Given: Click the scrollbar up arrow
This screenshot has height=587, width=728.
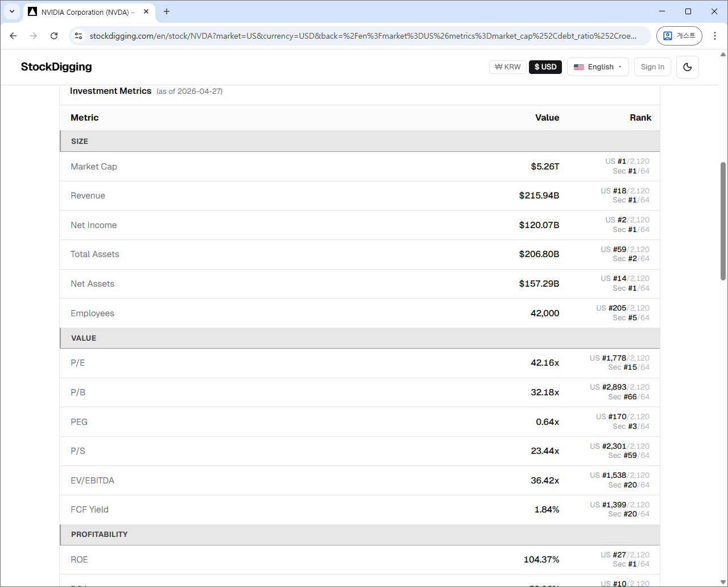Looking at the screenshot, I should pyautogui.click(x=723, y=55).
